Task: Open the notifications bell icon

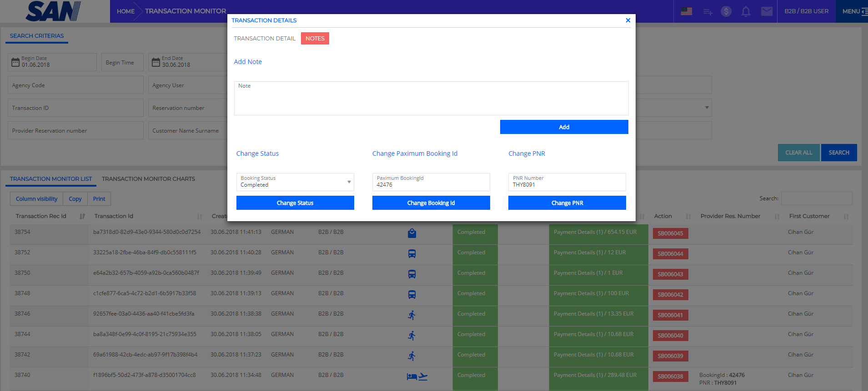Action: click(x=746, y=11)
